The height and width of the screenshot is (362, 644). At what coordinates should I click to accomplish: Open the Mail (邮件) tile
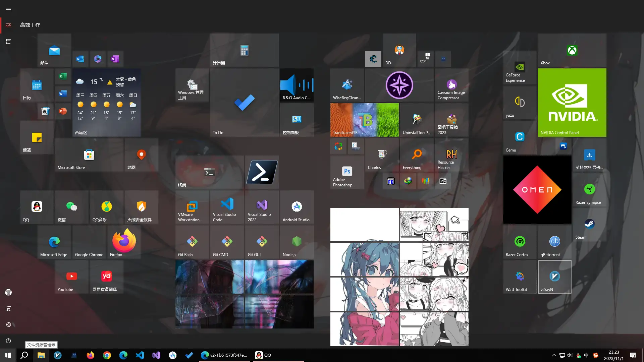coord(54,50)
